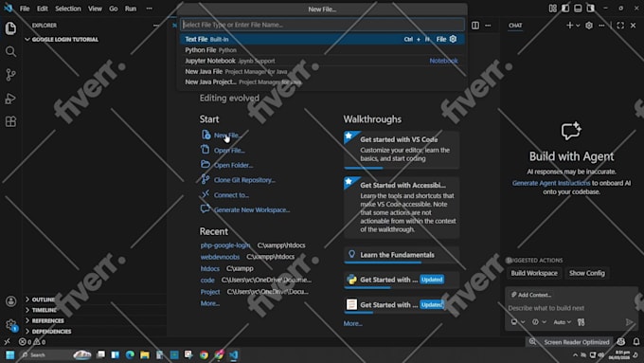Screen dimensions: 644x363
Task: Click the gear icon on Text File row
Action: (453, 39)
